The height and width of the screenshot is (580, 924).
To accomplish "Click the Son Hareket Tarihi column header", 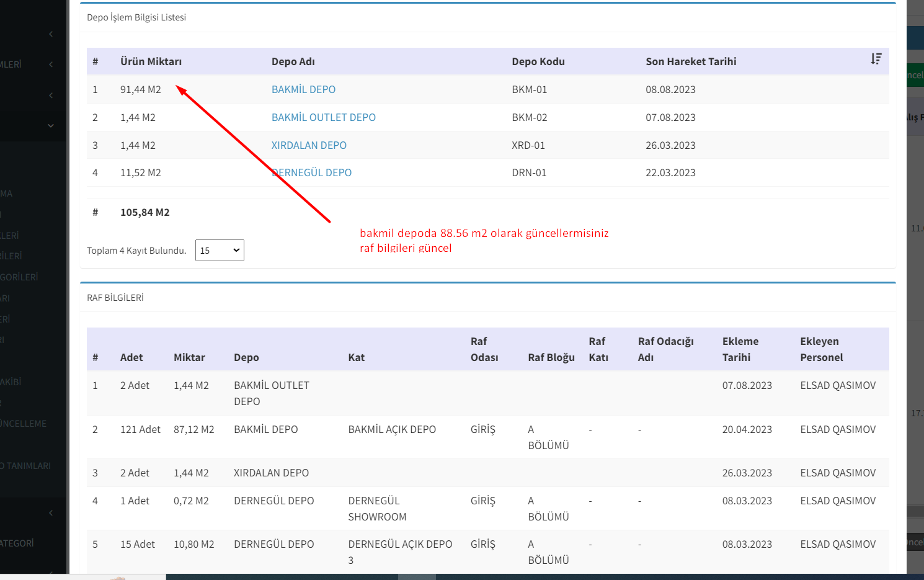I will (x=691, y=61).
